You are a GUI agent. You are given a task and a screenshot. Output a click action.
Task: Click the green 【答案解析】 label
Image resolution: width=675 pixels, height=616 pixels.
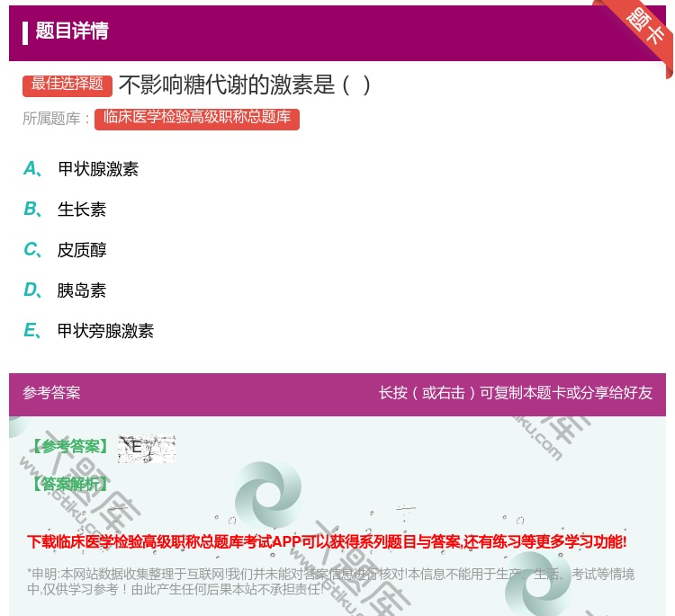70,484
